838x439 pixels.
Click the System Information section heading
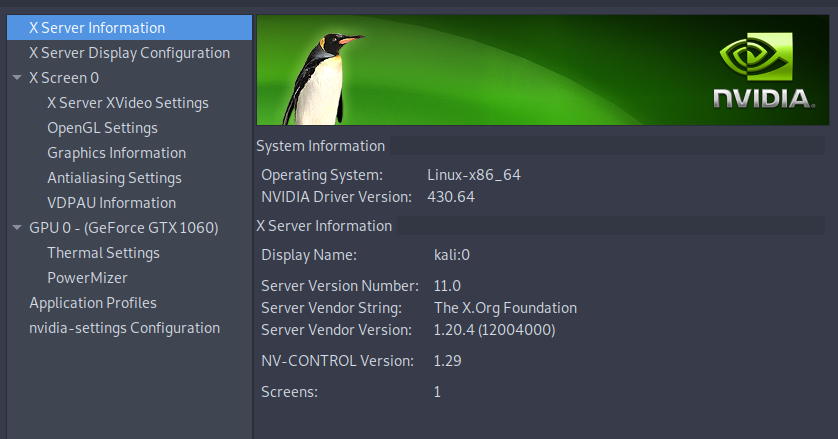tap(320, 146)
